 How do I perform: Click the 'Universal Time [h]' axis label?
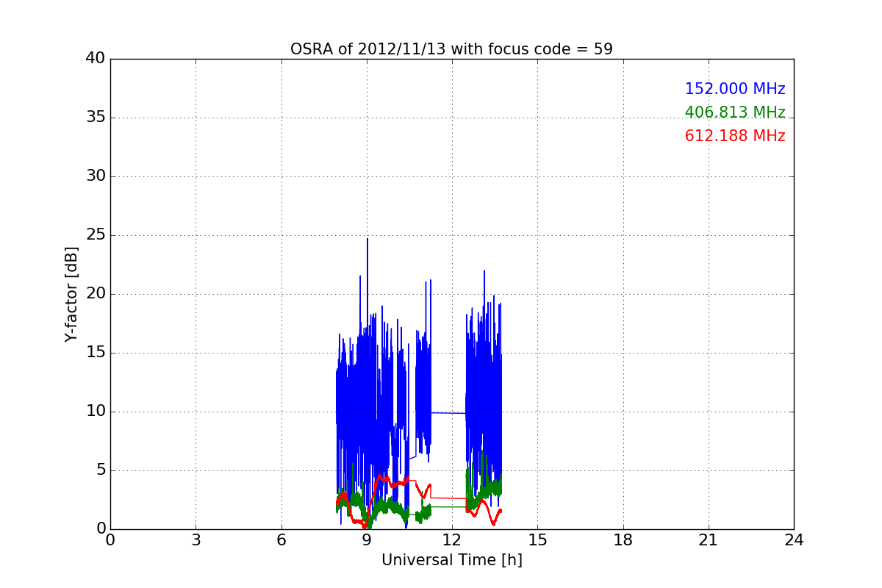click(x=452, y=560)
